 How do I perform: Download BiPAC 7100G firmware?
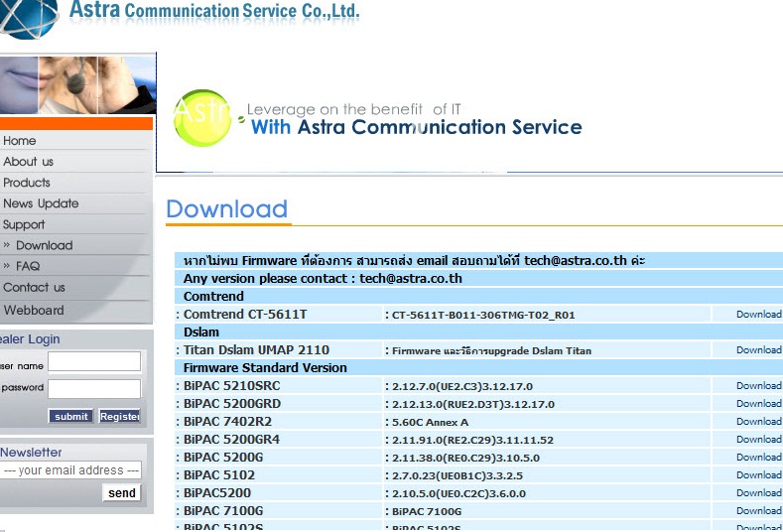coord(758,511)
